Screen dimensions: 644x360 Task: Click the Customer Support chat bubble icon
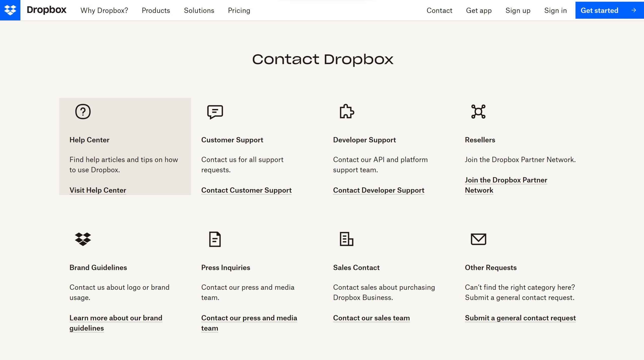click(215, 111)
